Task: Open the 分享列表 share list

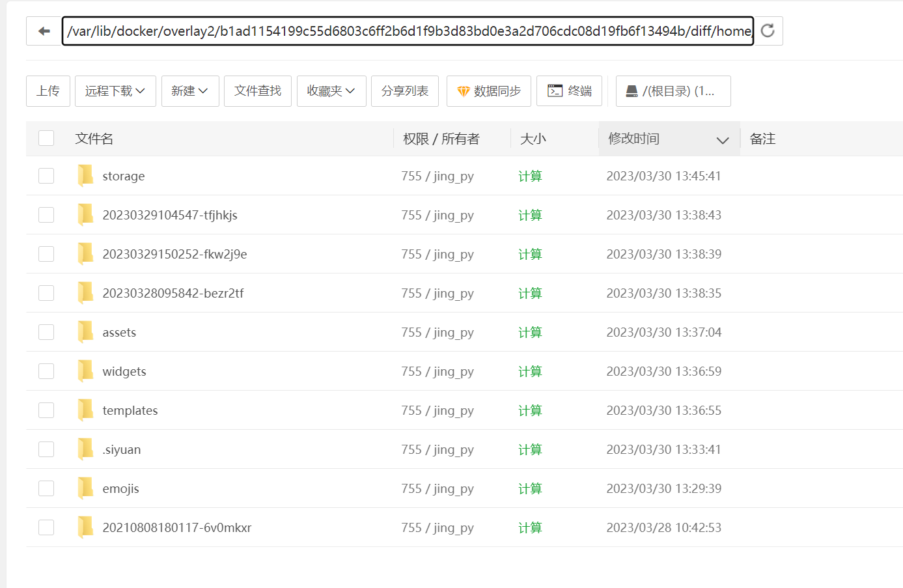Action: click(x=405, y=91)
